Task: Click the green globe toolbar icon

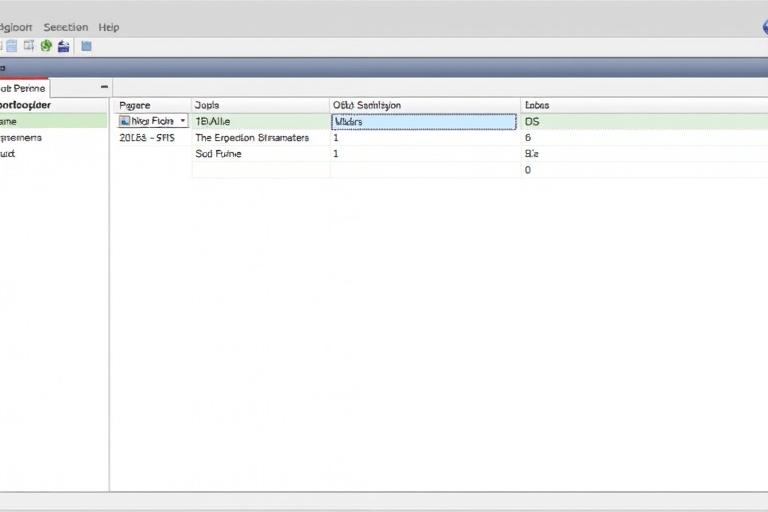Action: click(46, 46)
